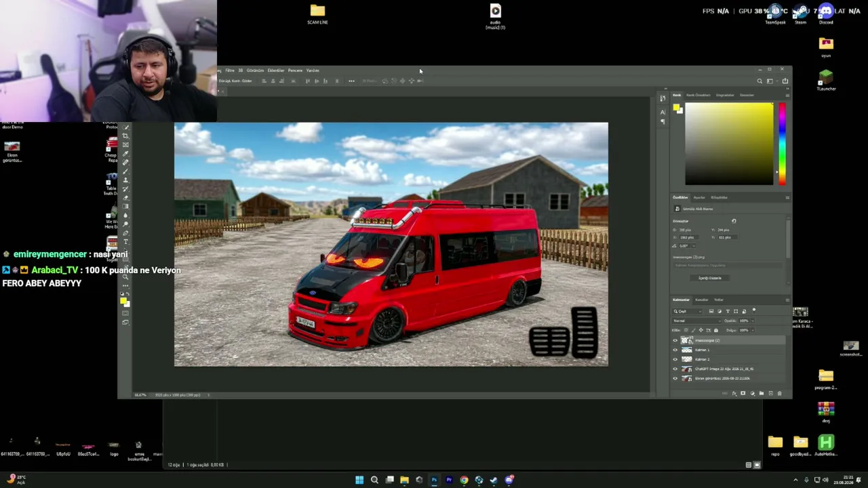Filter layers by adjustment layers icon
The width and height of the screenshot is (868, 488).
(719, 311)
